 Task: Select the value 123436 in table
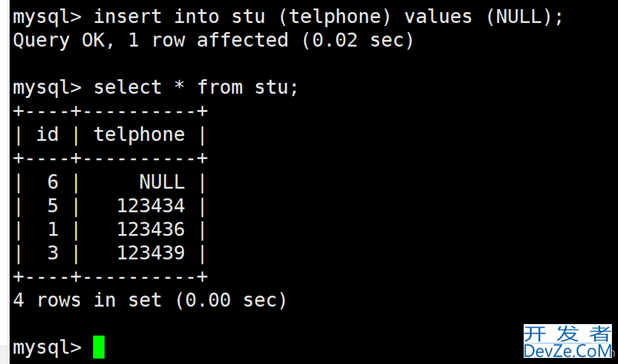[x=151, y=230]
